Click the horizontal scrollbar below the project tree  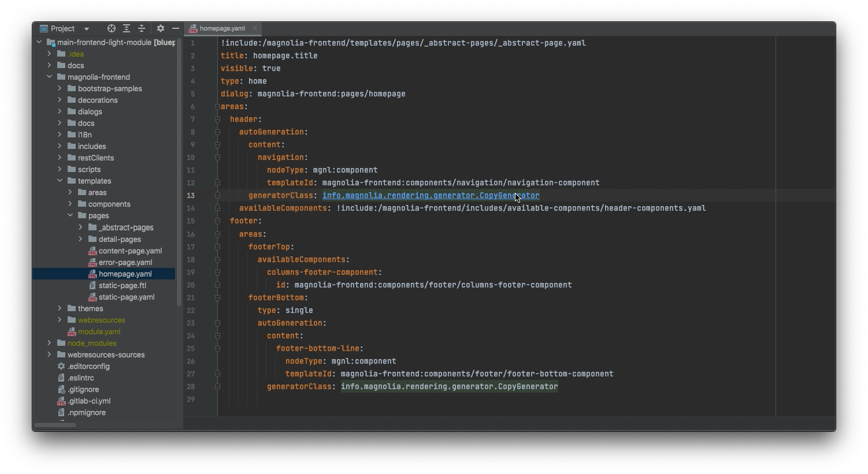click(x=55, y=424)
